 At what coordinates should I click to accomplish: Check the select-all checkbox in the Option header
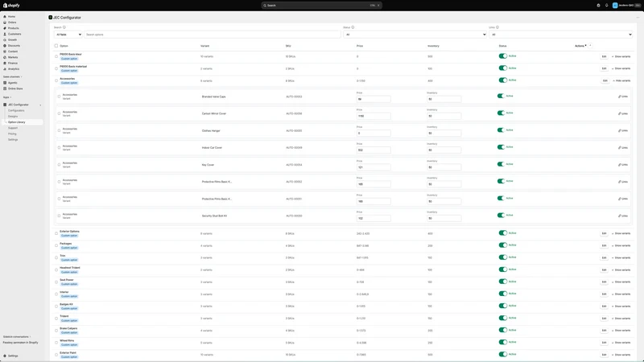(x=56, y=46)
